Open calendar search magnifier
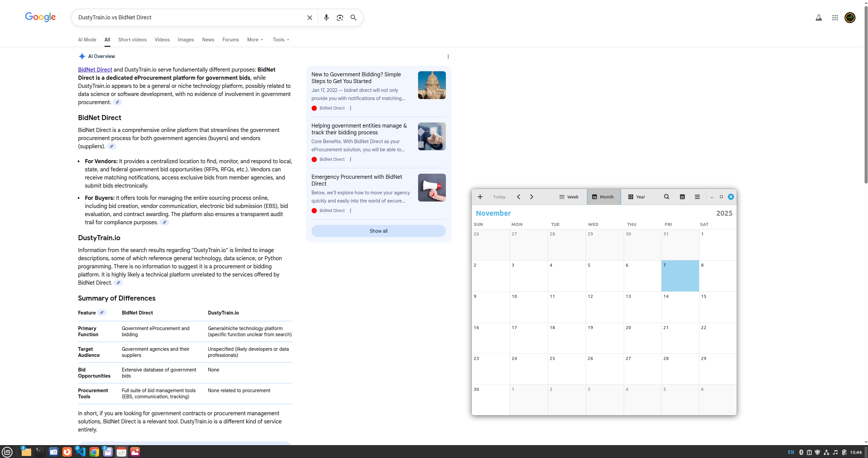The image size is (868, 458). click(x=666, y=197)
